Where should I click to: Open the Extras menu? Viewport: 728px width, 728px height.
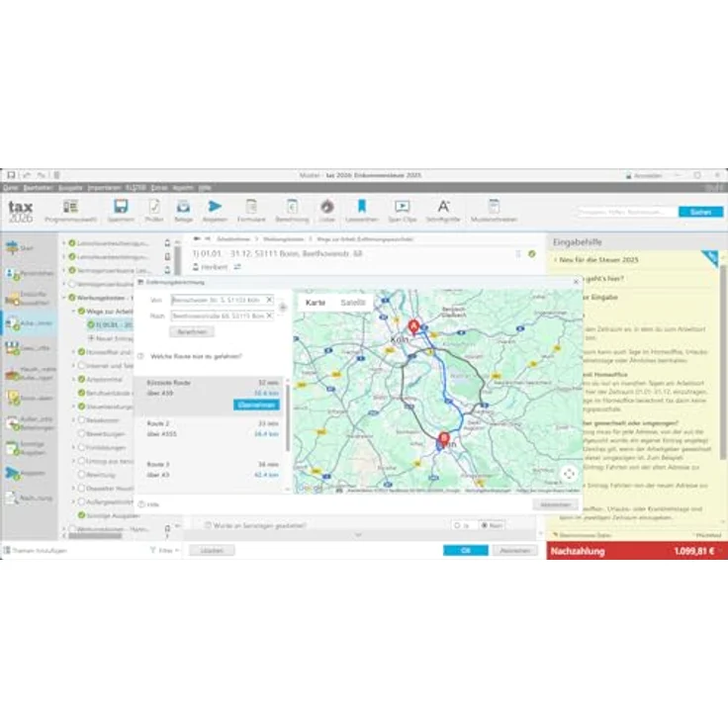click(x=159, y=188)
